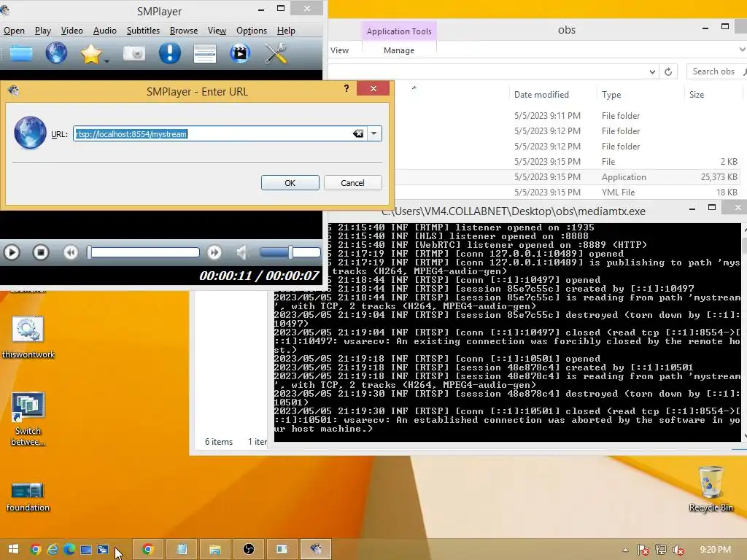Image resolution: width=747 pixels, height=560 pixels.
Task: Expand the Favorites star dropdown arrow
Action: [x=107, y=61]
